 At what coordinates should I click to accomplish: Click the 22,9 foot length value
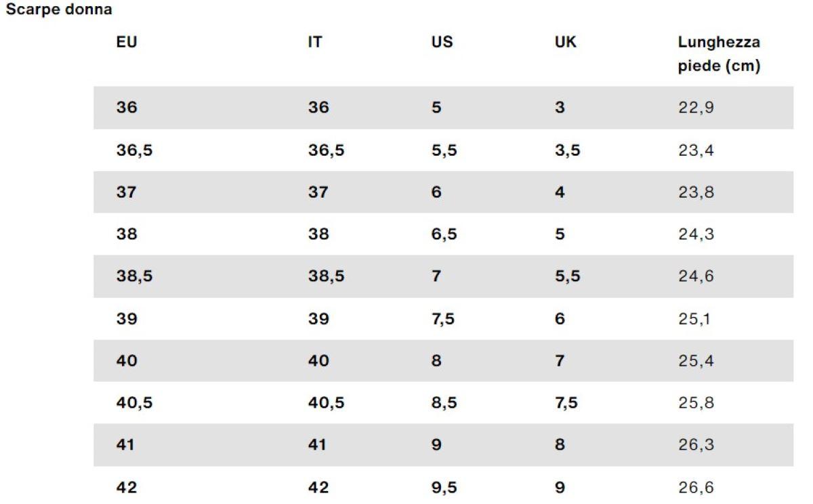point(696,107)
